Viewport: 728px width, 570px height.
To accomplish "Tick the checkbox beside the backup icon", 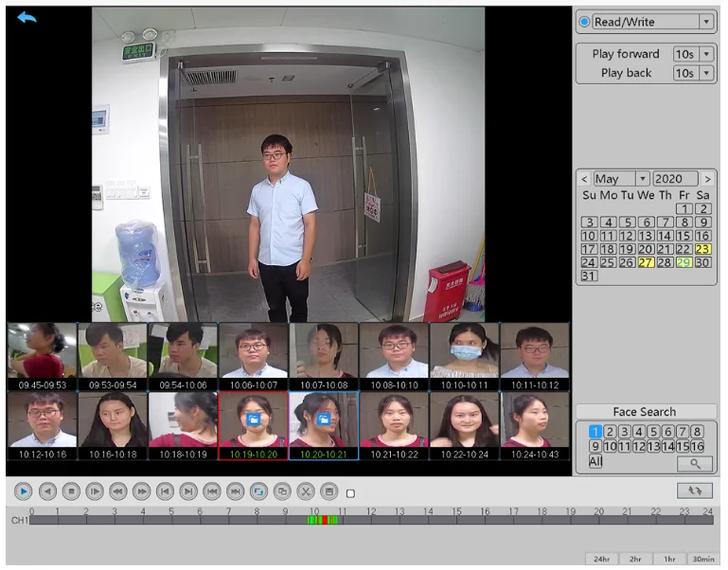I will coord(350,493).
